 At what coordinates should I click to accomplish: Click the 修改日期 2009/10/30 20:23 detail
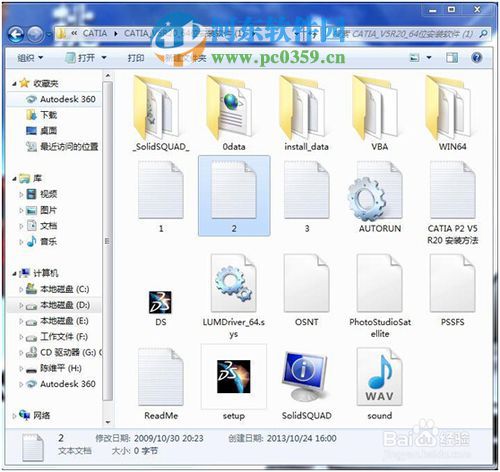[x=149, y=438]
